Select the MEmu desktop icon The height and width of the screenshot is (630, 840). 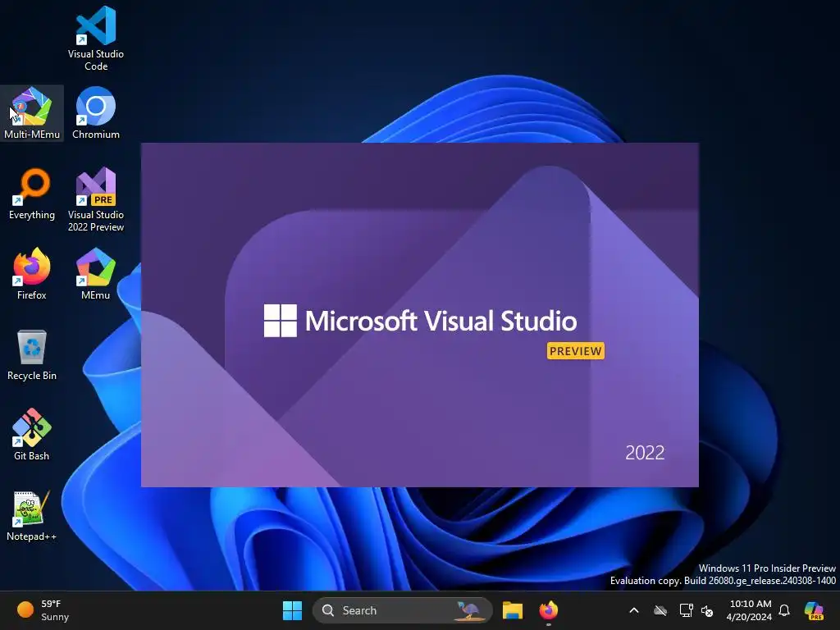pos(95,274)
